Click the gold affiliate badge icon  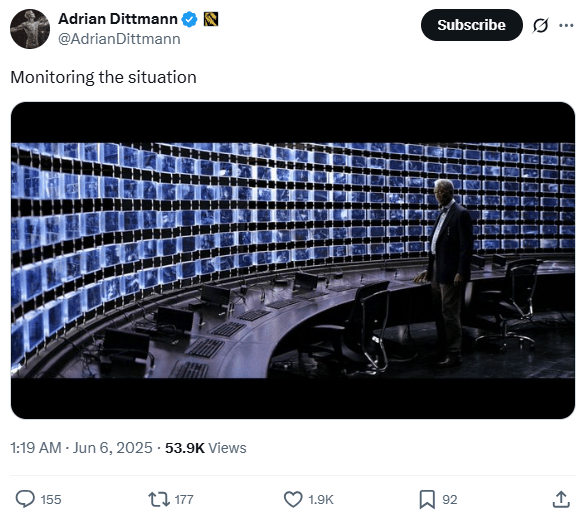point(211,19)
